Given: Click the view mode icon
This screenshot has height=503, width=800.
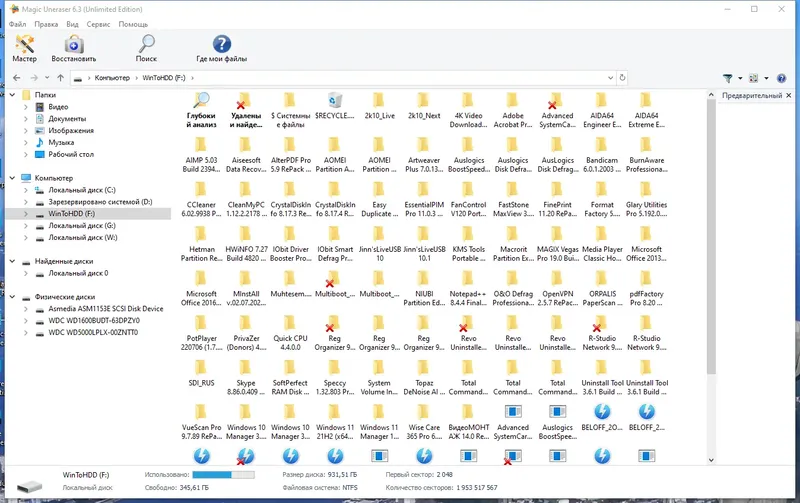Looking at the screenshot, I should pos(754,78).
